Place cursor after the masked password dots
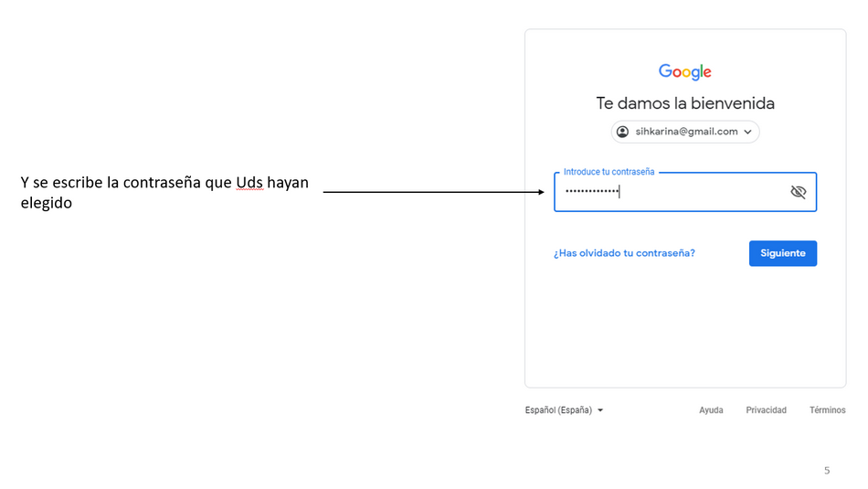Image resolution: width=868 pixels, height=489 pixels. 620,192
